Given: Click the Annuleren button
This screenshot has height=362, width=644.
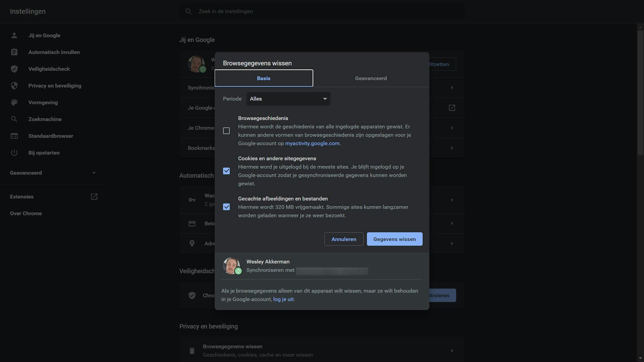Looking at the screenshot, I should click(343, 239).
